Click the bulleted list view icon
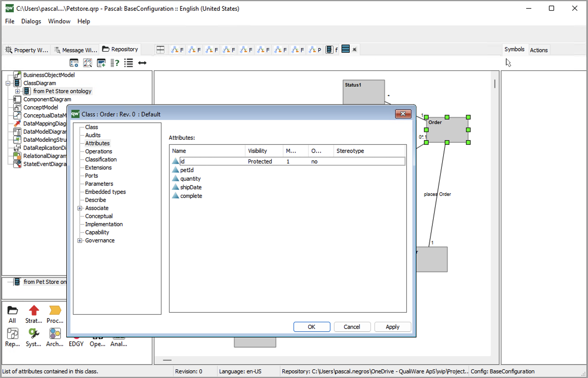This screenshot has width=588, height=378. click(129, 63)
